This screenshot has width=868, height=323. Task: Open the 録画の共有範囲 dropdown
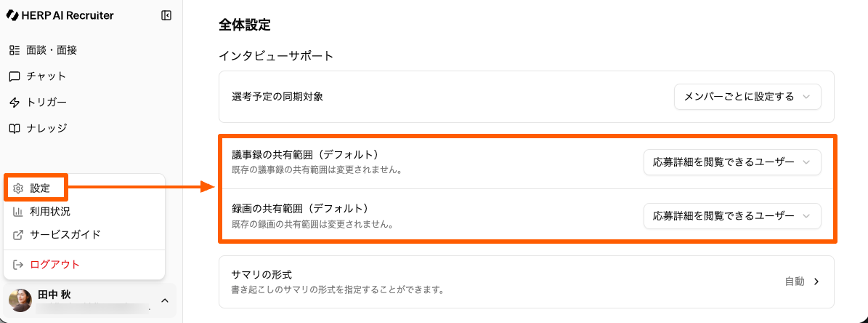(732, 216)
